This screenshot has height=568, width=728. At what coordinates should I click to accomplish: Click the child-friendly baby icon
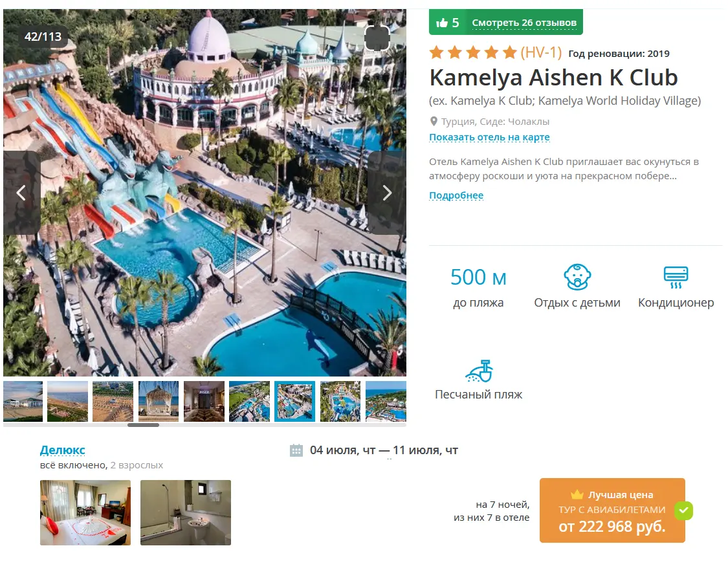coord(577,277)
